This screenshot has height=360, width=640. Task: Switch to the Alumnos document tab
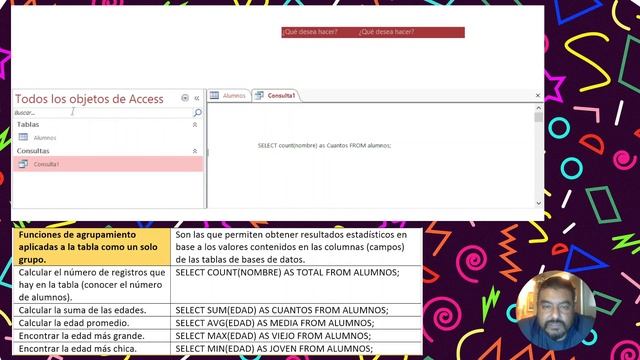click(x=229, y=96)
